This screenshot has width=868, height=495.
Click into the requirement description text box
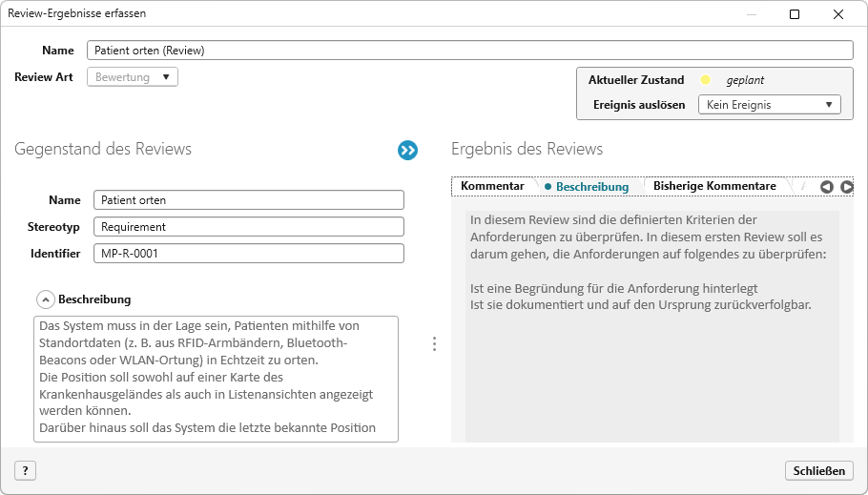(216, 379)
